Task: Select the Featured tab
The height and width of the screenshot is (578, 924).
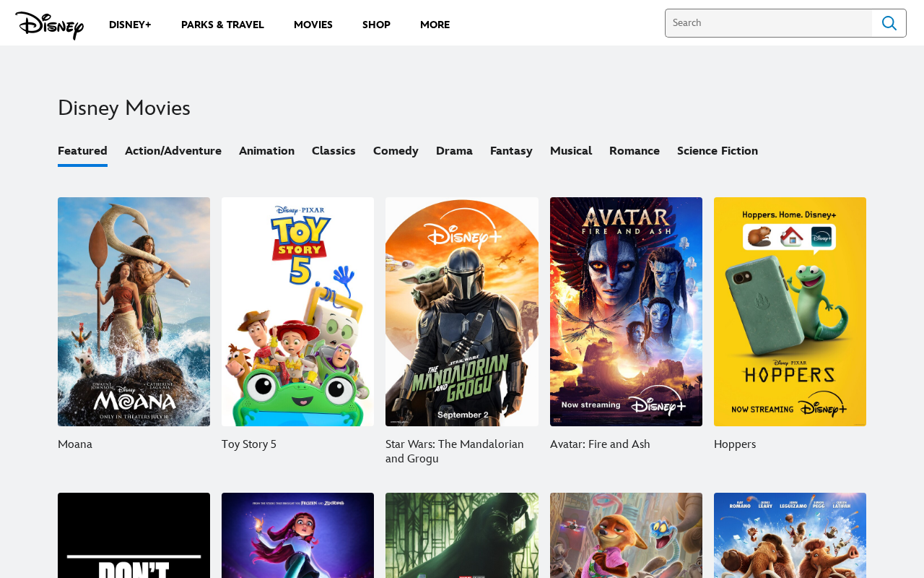Action: [x=82, y=151]
